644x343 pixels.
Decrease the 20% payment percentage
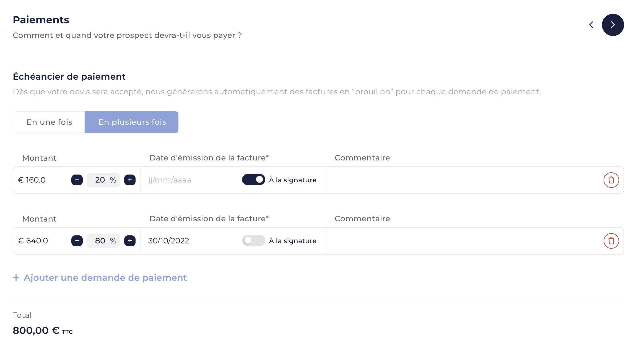tap(77, 180)
